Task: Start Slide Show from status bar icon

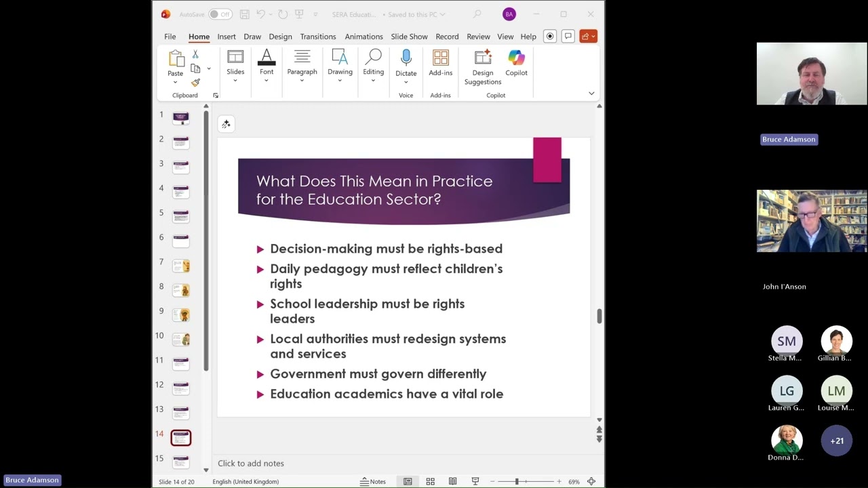Action: [475, 482]
